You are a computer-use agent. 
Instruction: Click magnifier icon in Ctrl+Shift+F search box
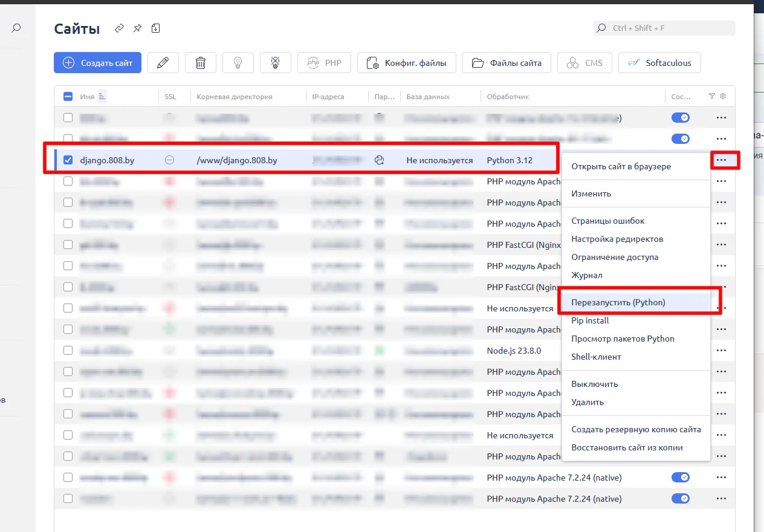tap(601, 28)
